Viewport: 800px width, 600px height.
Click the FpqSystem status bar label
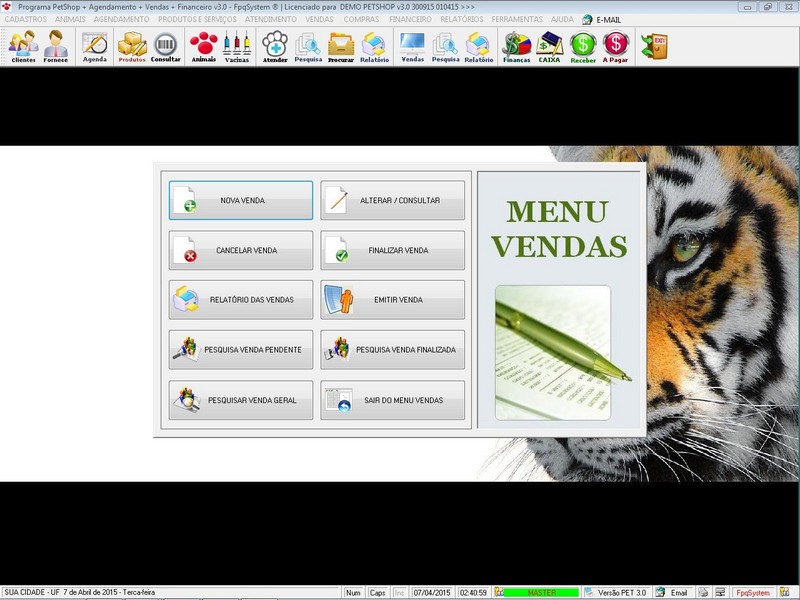coord(753,592)
